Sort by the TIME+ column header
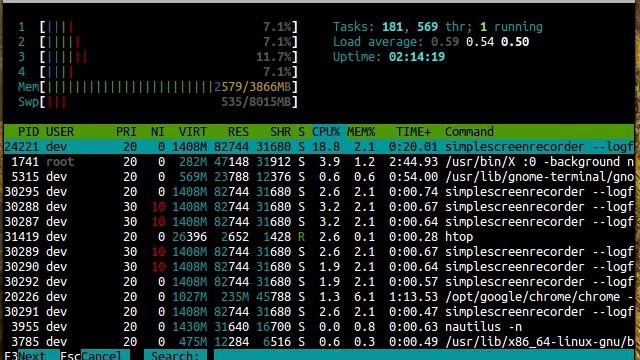The width and height of the screenshot is (640, 360). click(413, 132)
